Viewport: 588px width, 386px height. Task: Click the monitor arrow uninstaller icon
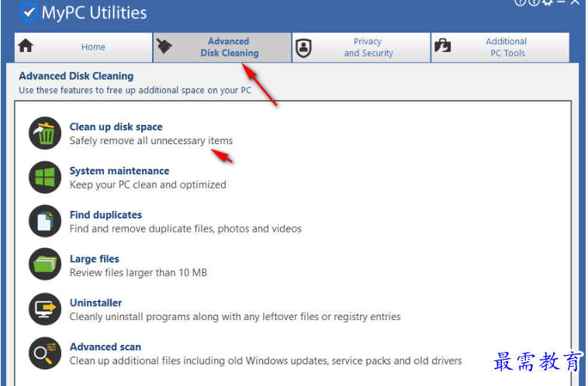coord(45,308)
